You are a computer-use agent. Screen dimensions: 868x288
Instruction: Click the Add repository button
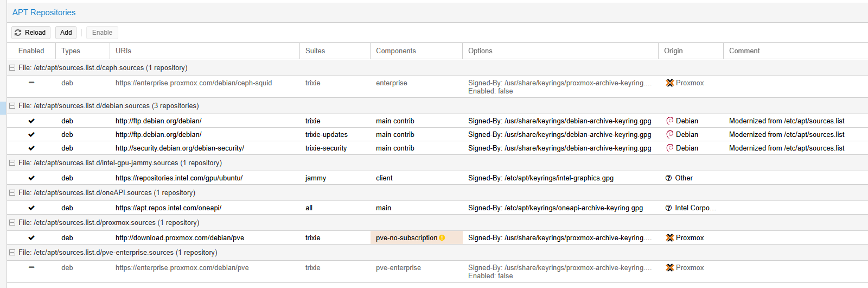[x=66, y=33]
